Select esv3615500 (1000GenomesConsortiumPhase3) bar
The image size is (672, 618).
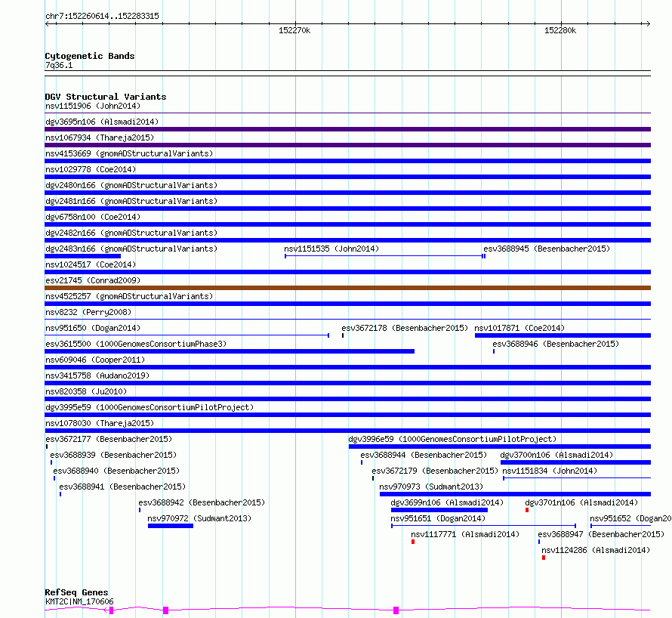pos(230,351)
